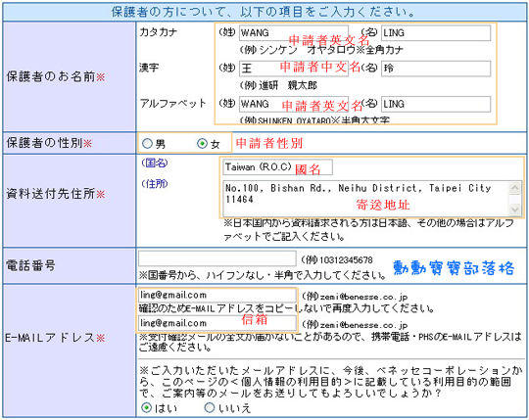Click the 保護者のお名前 row label
Screen dimensions: 529x420
(x=56, y=77)
